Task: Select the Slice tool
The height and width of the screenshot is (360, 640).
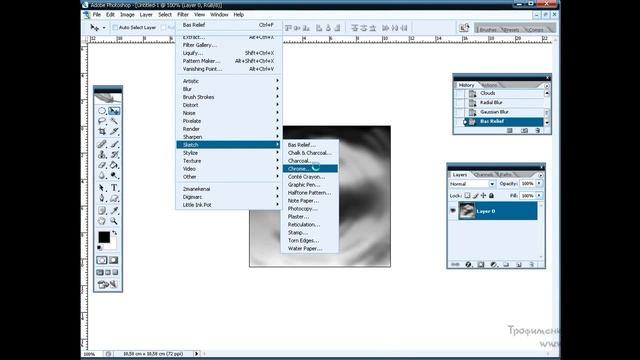Action: [114, 131]
